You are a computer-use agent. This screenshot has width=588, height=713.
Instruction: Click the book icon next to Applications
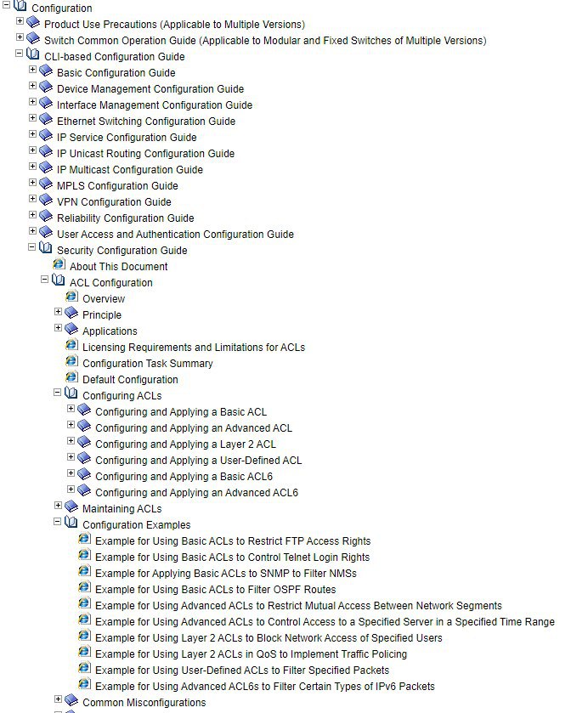coord(71,329)
